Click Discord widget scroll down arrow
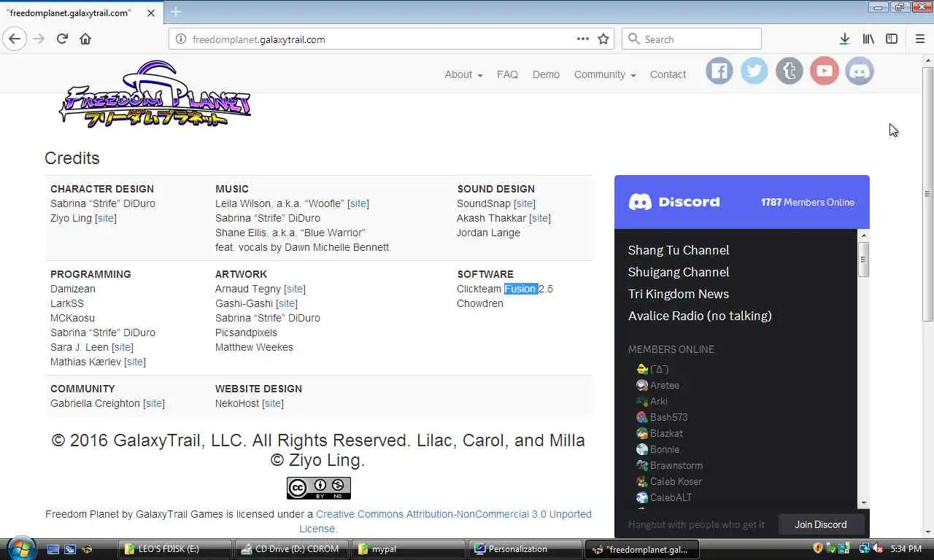 pos(864,502)
